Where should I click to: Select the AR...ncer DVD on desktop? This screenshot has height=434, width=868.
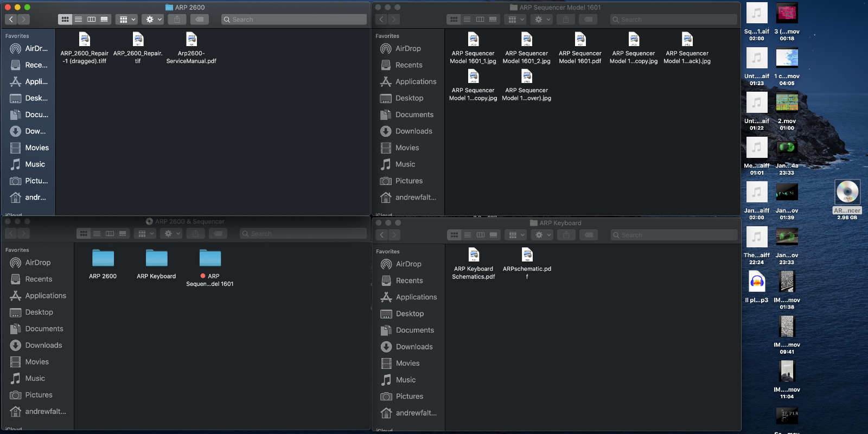[x=847, y=199]
